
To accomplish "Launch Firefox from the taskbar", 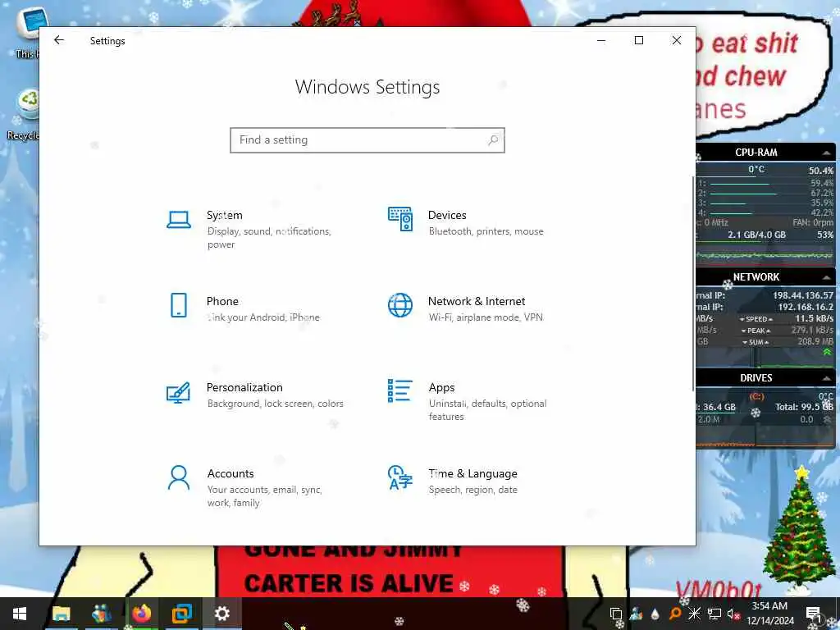I will coord(142,614).
